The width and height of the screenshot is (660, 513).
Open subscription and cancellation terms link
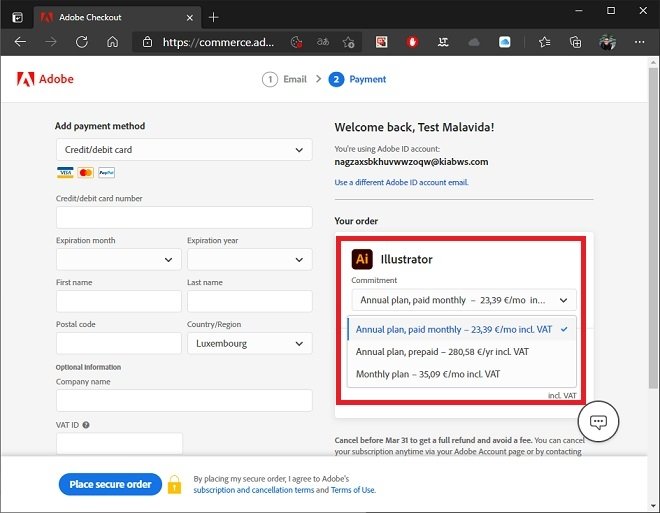point(254,490)
